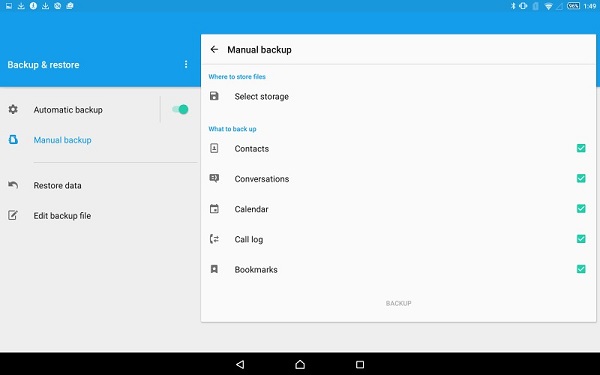Image resolution: width=600 pixels, height=375 pixels.
Task: Tap the Calendar label
Action: [x=251, y=209]
